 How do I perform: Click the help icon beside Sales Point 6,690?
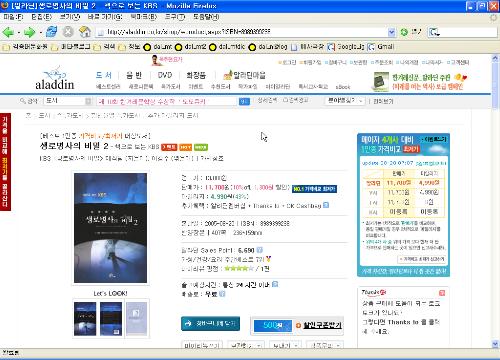(259, 250)
